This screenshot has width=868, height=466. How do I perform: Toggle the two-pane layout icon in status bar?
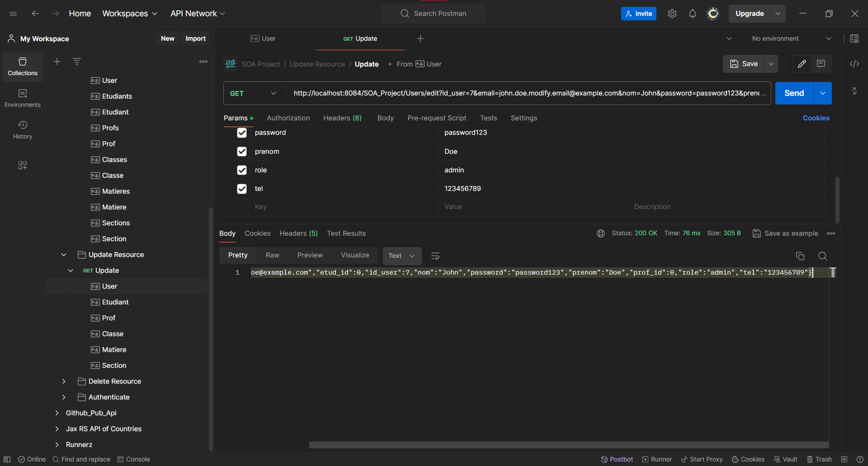pos(844,459)
